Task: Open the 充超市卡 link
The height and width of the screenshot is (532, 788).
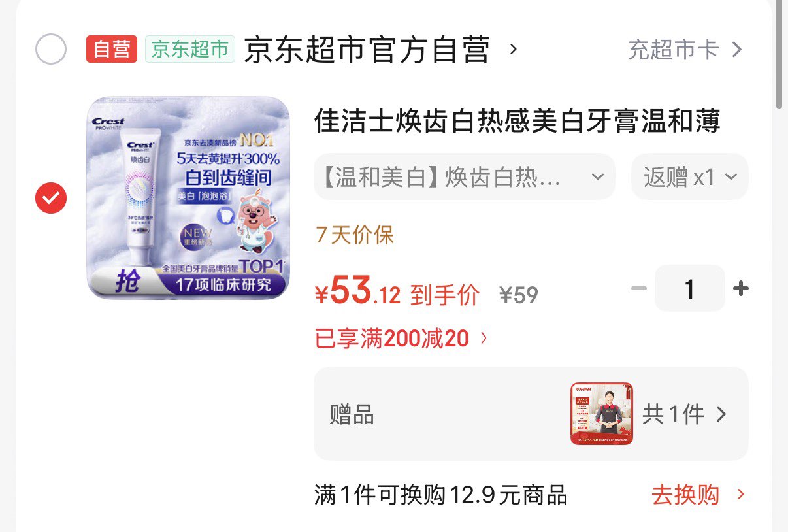Action: click(674, 50)
